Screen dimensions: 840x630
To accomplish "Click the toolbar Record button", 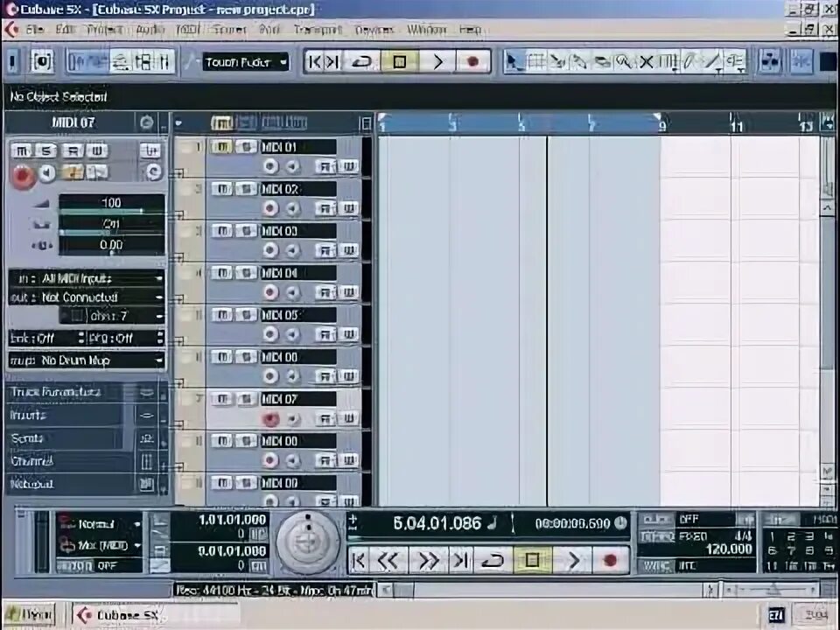I will pos(472,62).
